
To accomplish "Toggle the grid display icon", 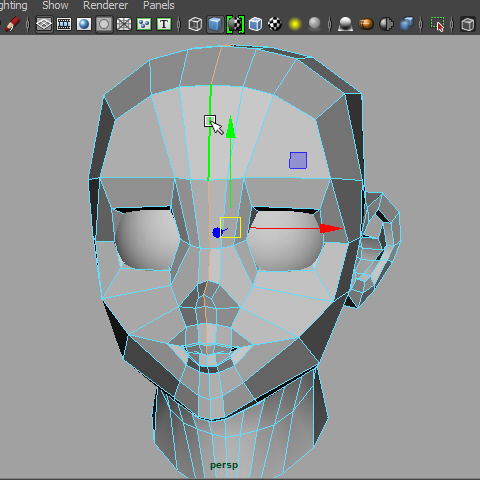I will pyautogui.click(x=44, y=24).
